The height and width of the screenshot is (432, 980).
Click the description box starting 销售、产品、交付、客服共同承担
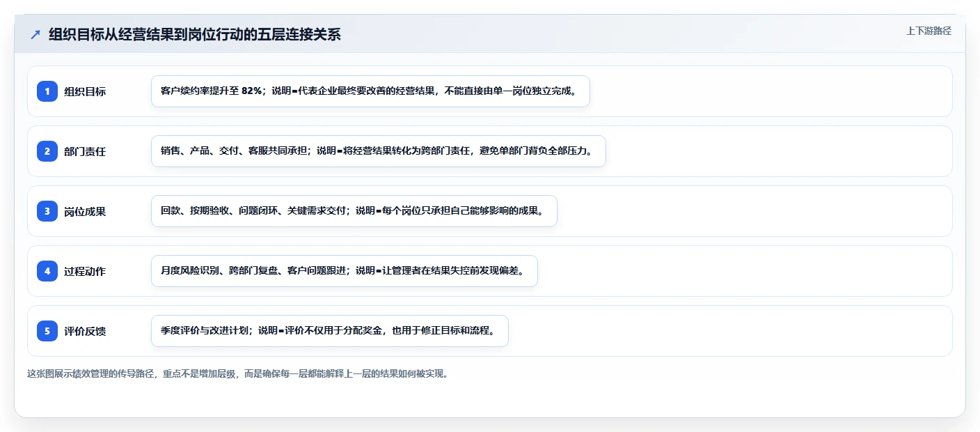point(379,151)
